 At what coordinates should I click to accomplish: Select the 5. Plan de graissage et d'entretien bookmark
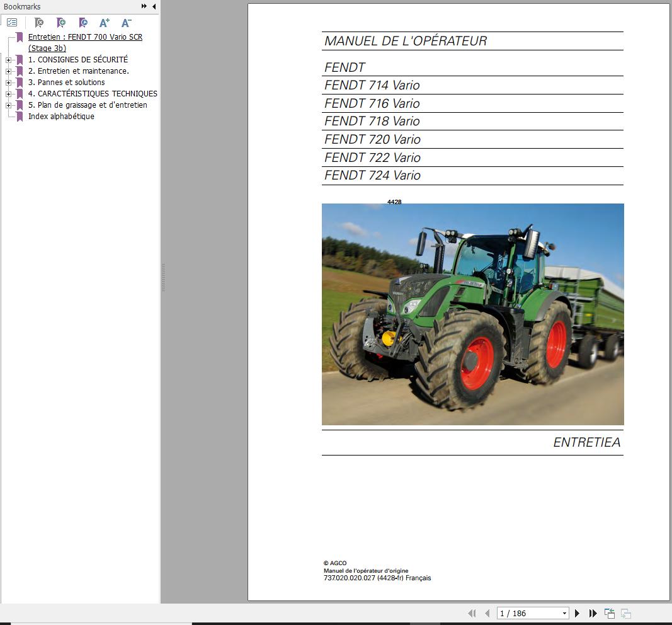coord(88,105)
